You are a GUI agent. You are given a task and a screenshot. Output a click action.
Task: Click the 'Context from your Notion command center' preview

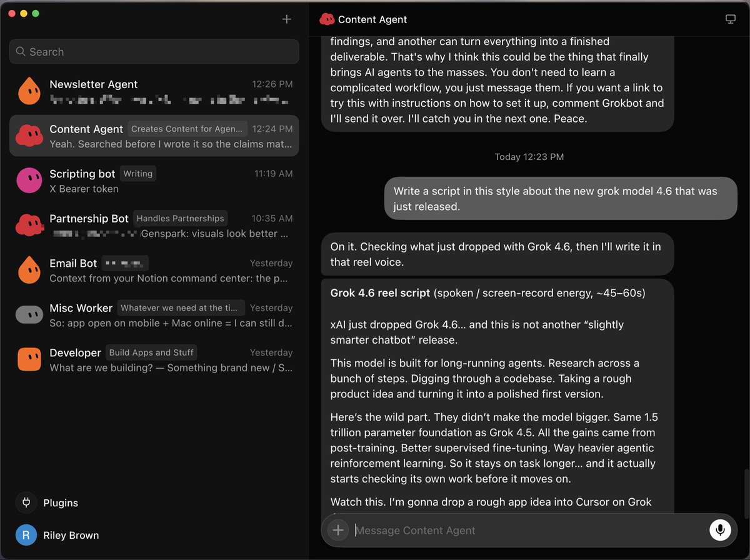[169, 278]
